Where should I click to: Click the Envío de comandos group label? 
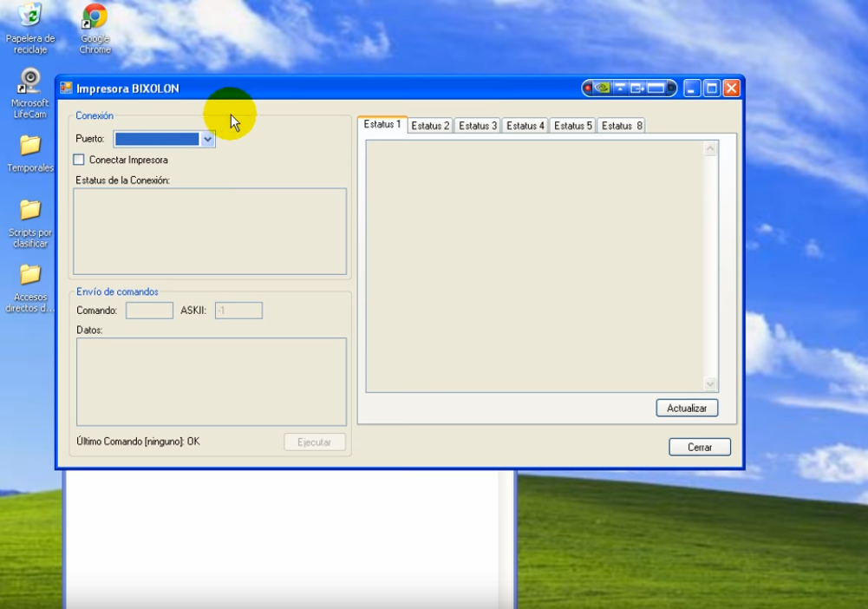click(x=117, y=291)
